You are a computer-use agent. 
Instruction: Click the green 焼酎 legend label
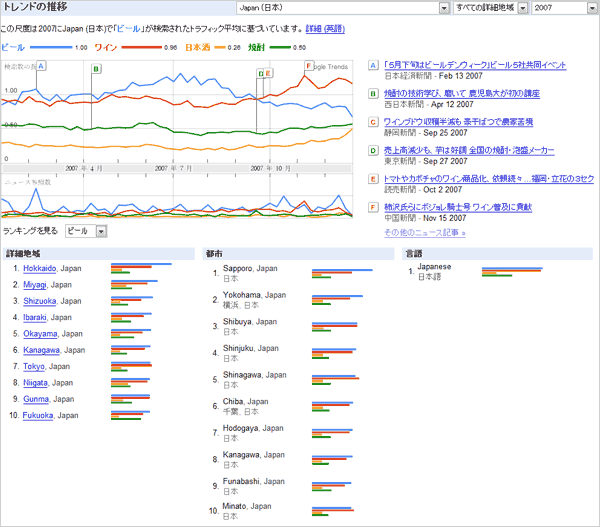click(257, 47)
